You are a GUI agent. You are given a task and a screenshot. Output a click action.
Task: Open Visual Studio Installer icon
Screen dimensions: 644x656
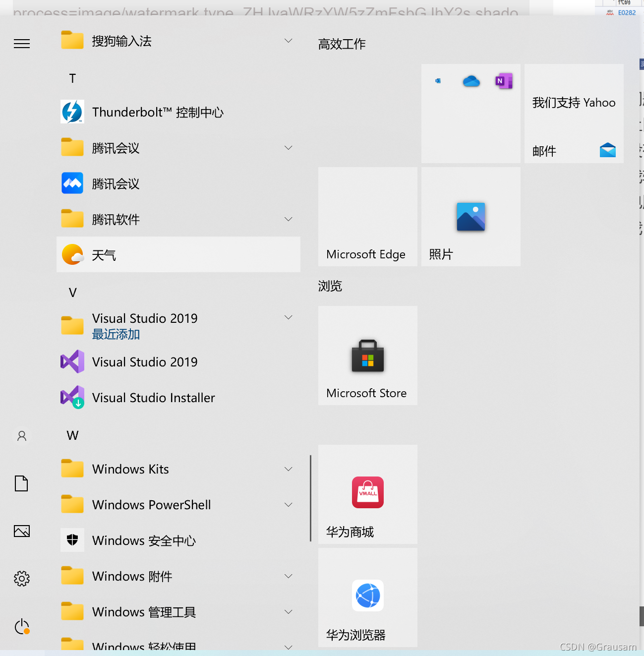(x=72, y=397)
